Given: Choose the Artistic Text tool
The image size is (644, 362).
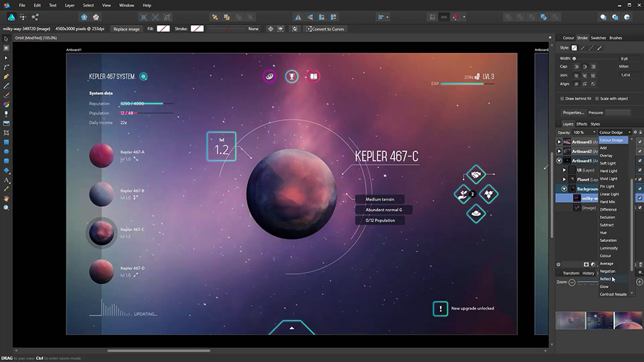Looking at the screenshot, I should pyautogui.click(x=6, y=180).
